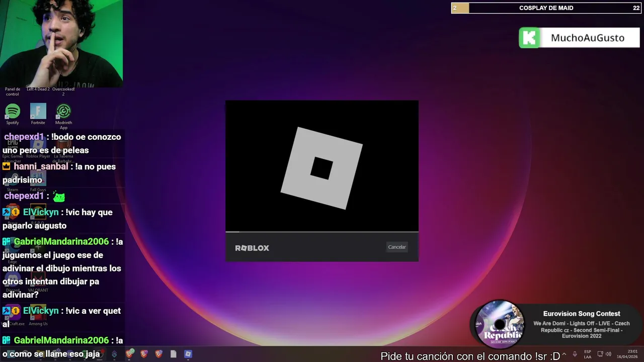This screenshot has width=644, height=362.
Task: Click the Kick logo beside MuchoAuGusto
Action: click(x=529, y=38)
